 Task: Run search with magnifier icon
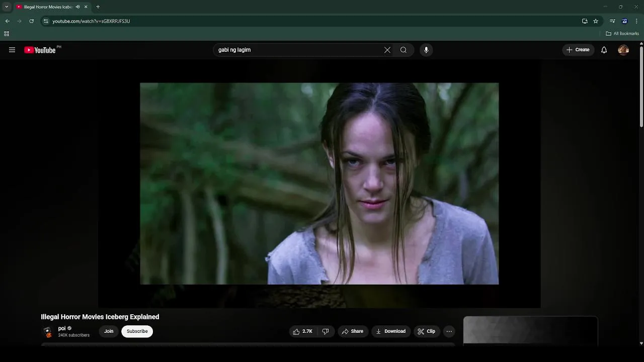pyautogui.click(x=404, y=50)
